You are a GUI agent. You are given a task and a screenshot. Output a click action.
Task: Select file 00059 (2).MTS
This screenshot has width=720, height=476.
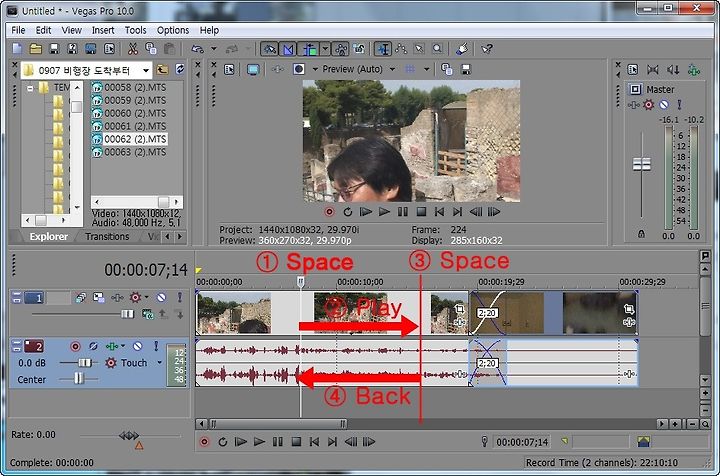[129, 100]
